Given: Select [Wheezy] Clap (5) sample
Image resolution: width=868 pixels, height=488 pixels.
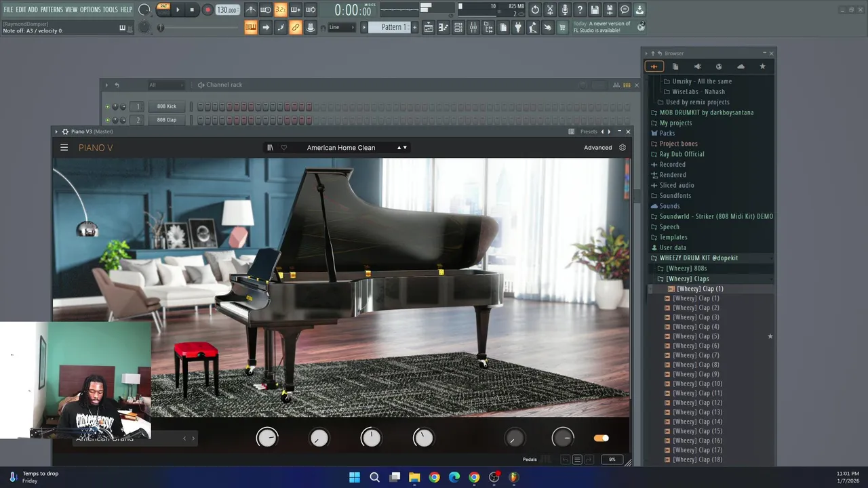Looking at the screenshot, I should pyautogui.click(x=696, y=336).
